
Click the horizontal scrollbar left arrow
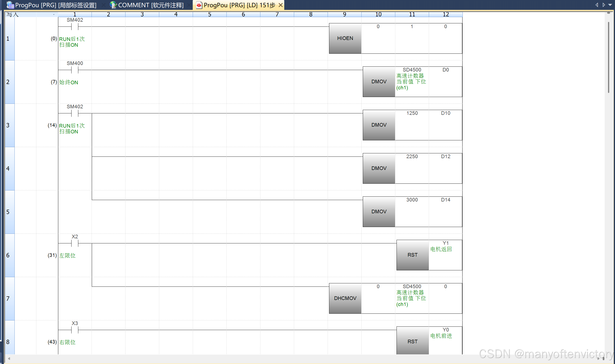click(x=9, y=359)
